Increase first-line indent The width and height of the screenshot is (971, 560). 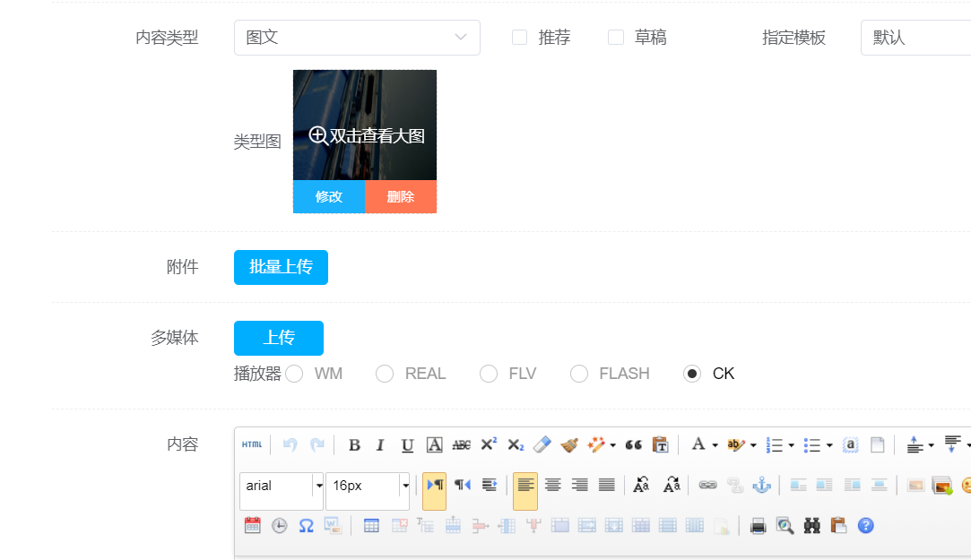490,485
